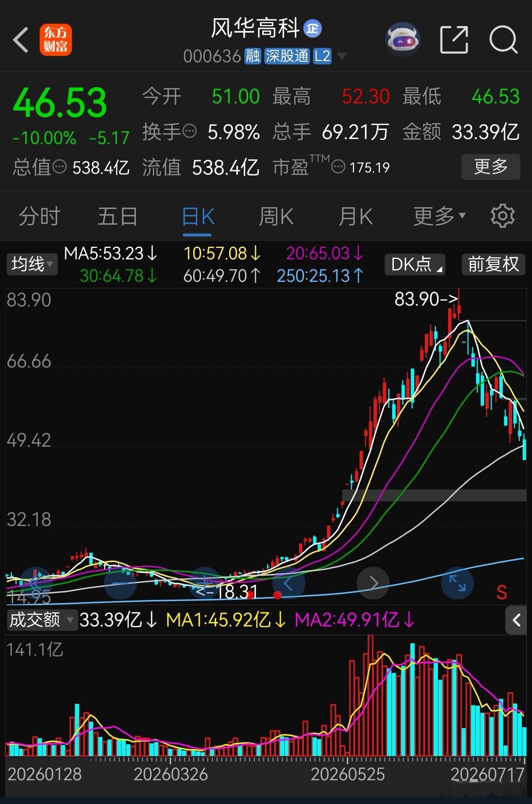This screenshot has width=532, height=804.
Task: Tap the 深股通 badge
Action: coord(287,56)
